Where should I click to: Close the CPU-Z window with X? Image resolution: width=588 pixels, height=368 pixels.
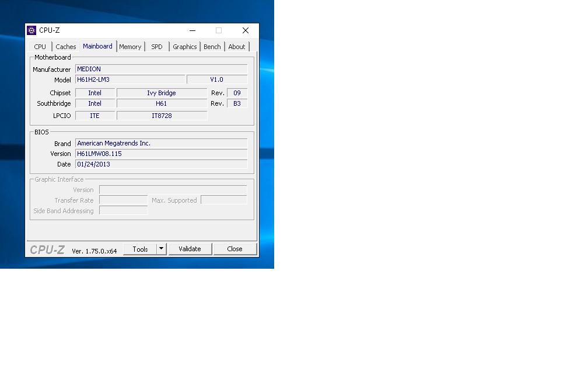pos(246,30)
